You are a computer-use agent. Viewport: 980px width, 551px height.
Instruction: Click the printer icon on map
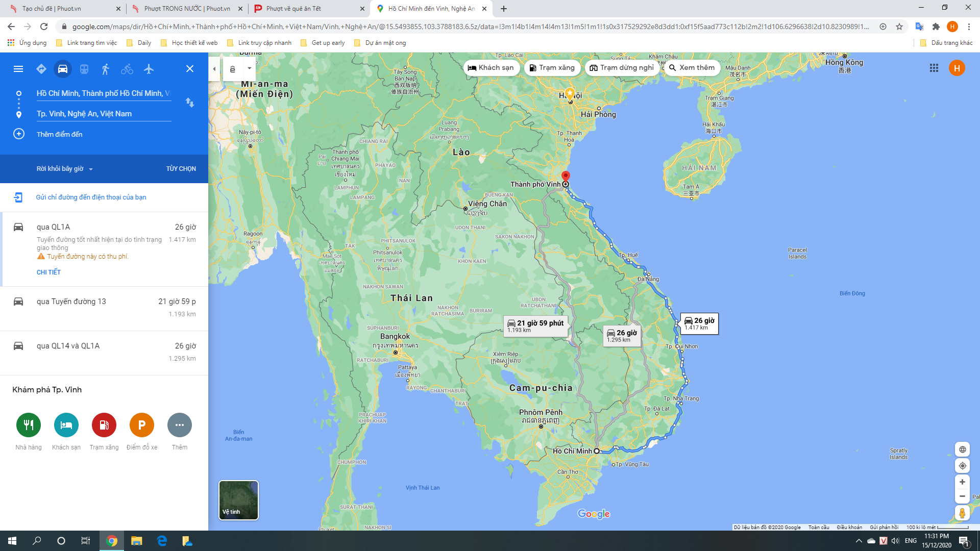tap(233, 69)
